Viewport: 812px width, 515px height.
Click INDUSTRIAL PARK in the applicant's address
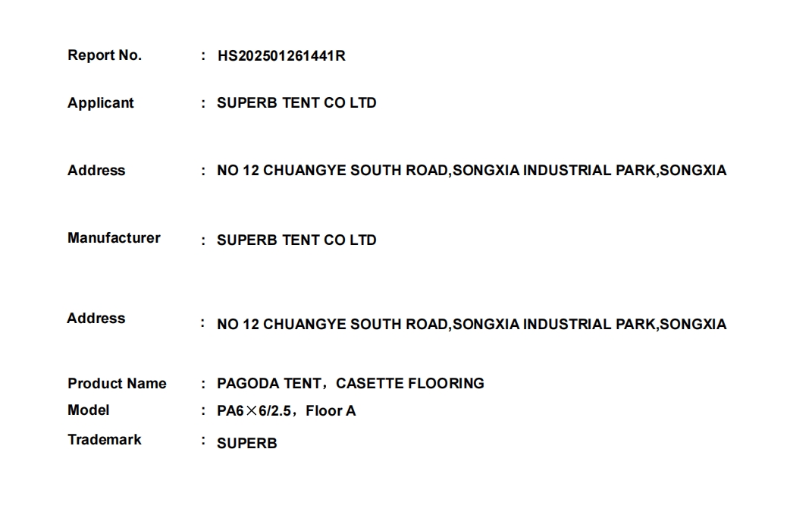pyautogui.click(x=589, y=171)
